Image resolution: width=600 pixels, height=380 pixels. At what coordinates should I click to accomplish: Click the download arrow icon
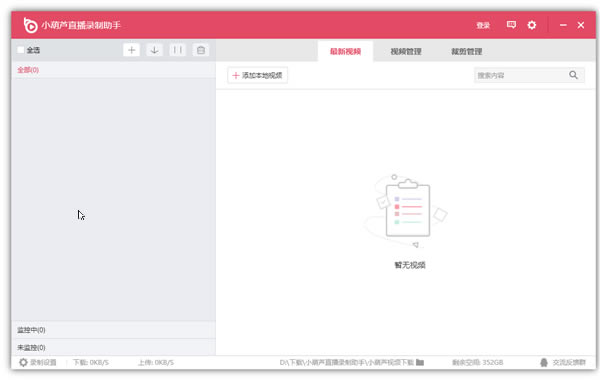[x=155, y=50]
